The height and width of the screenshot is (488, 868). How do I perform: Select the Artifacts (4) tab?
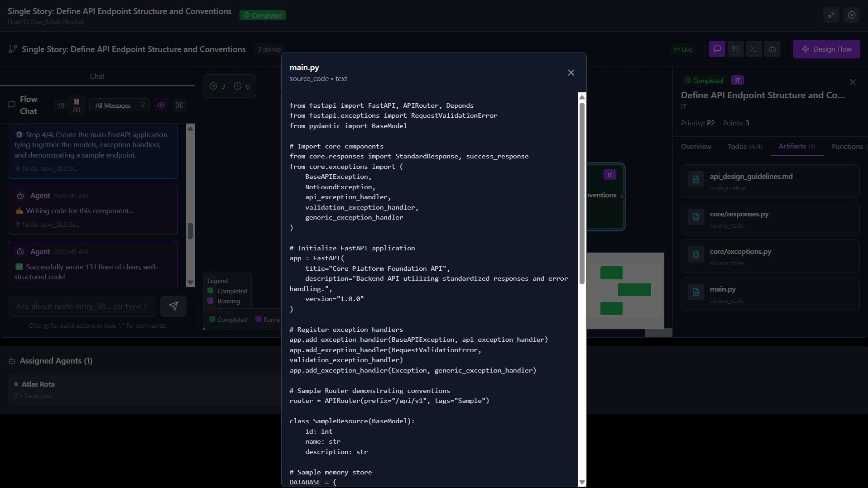[797, 146]
